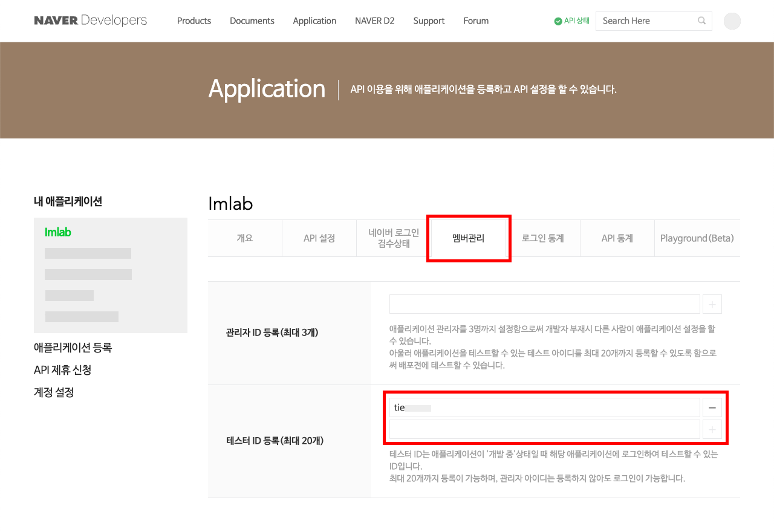Click the tester ID field containing 'tie'
The width and height of the screenshot is (774, 532).
pos(545,408)
